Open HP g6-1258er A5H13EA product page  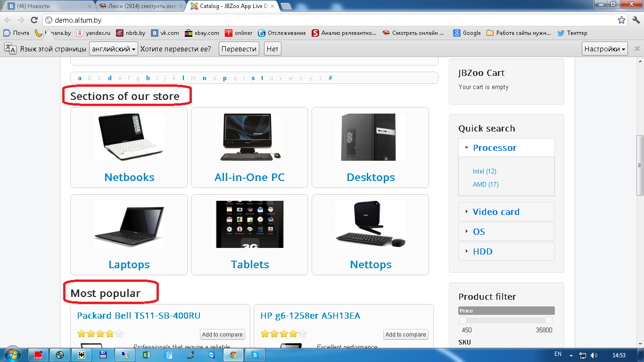tap(310, 315)
